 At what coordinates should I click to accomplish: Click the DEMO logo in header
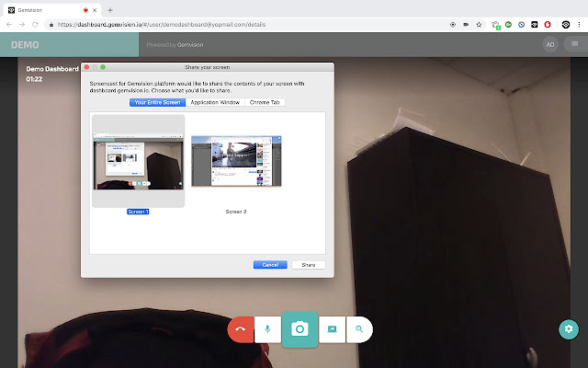click(x=25, y=45)
